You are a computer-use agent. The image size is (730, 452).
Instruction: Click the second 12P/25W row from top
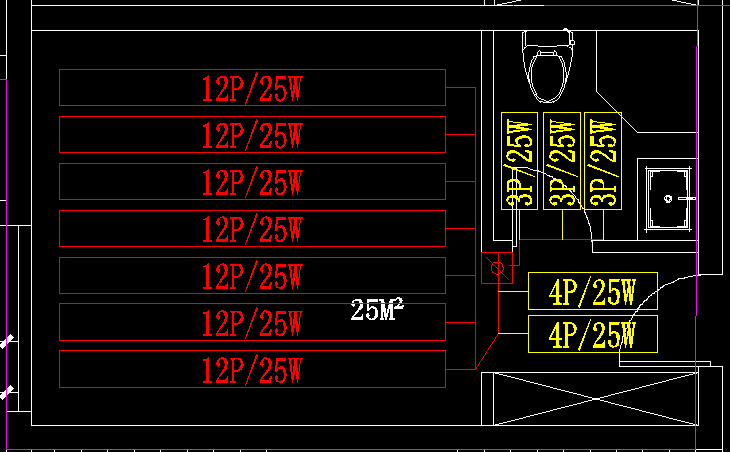252,135
